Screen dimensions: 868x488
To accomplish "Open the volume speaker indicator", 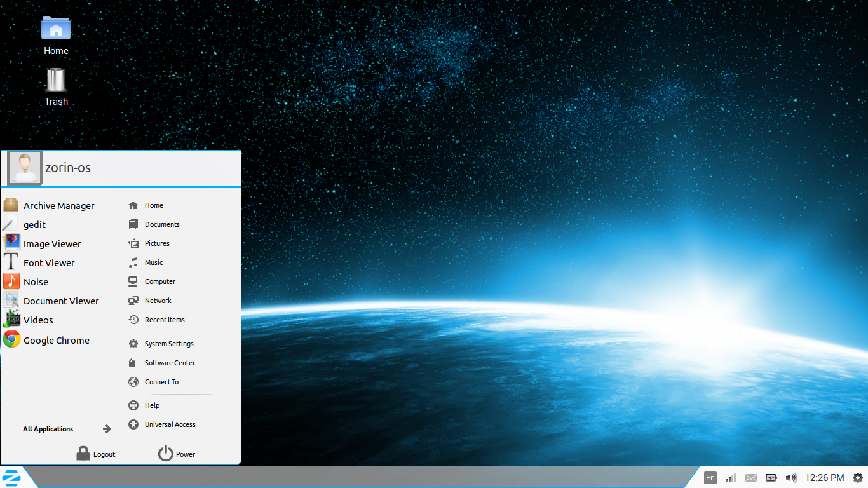I will click(791, 478).
